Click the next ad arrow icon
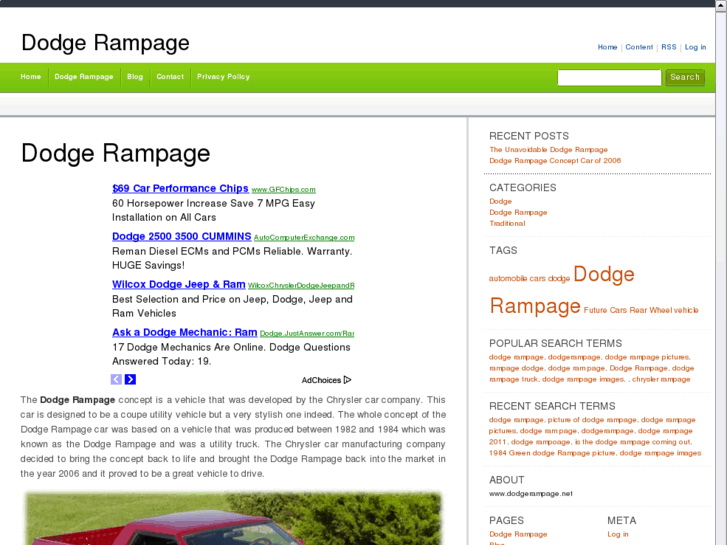This screenshot has height=545, width=727. click(x=130, y=379)
